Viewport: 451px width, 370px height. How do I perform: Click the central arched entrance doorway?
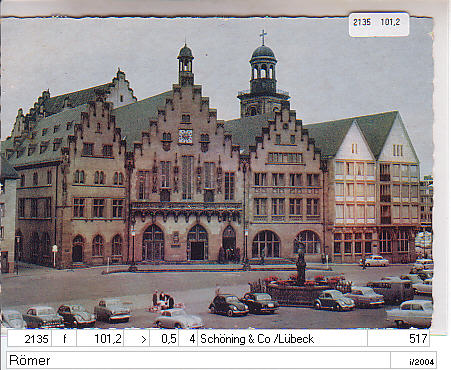point(197,243)
